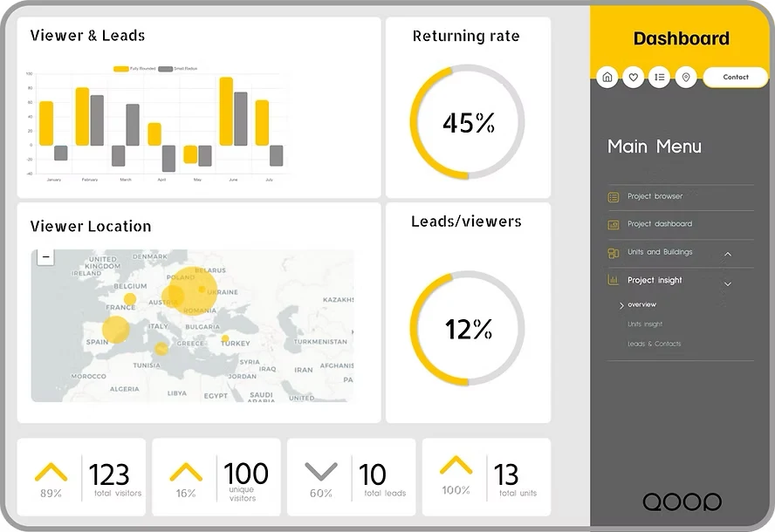Collapse the Project insight chevron
This screenshot has width=775, height=532.
728,283
